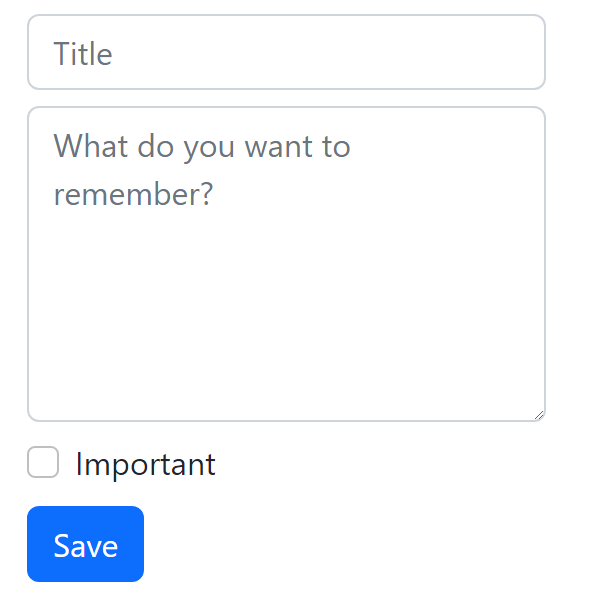Click the "remember?" placeholder line in the textarea

coord(133,193)
